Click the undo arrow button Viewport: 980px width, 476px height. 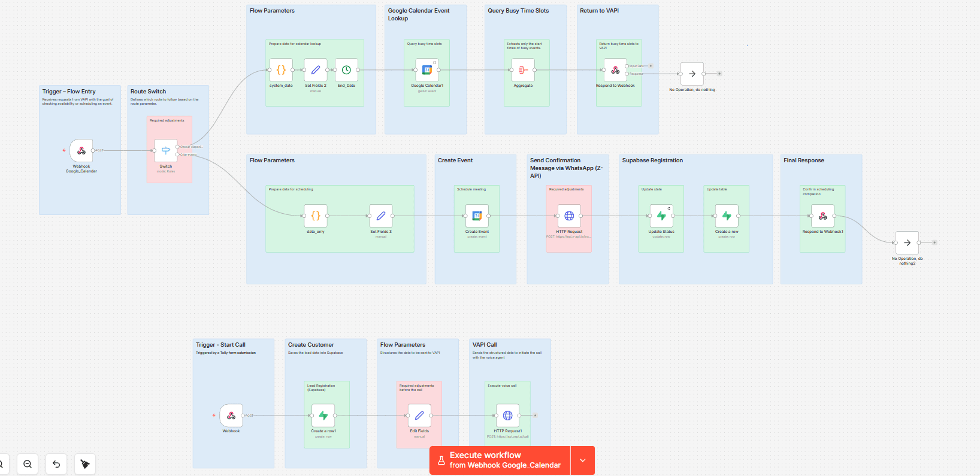[56, 464]
